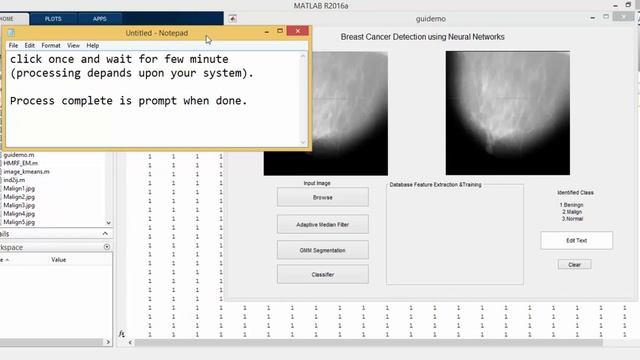640x360 pixels.
Task: Select guidemo.m in the file list
Action: (19, 155)
